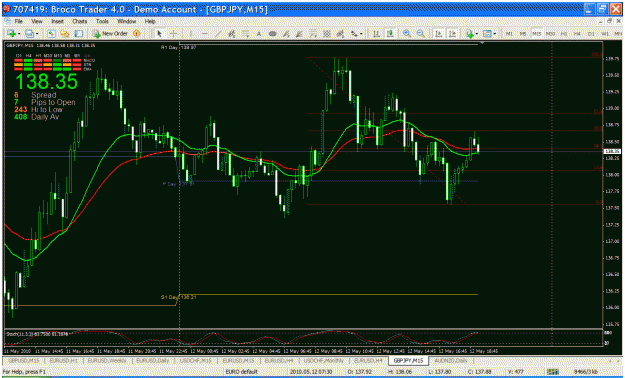
Task: Zoom in on the chart
Action: pyautogui.click(x=407, y=34)
